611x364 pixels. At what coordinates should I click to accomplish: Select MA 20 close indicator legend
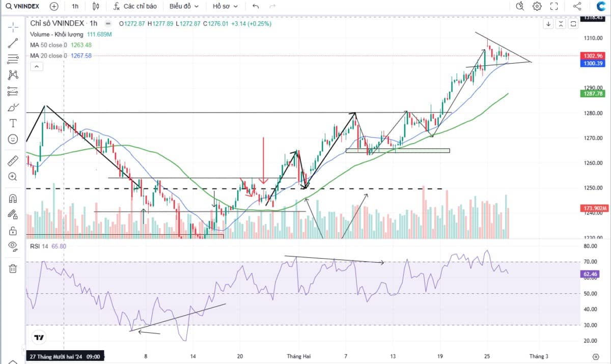(x=48, y=55)
